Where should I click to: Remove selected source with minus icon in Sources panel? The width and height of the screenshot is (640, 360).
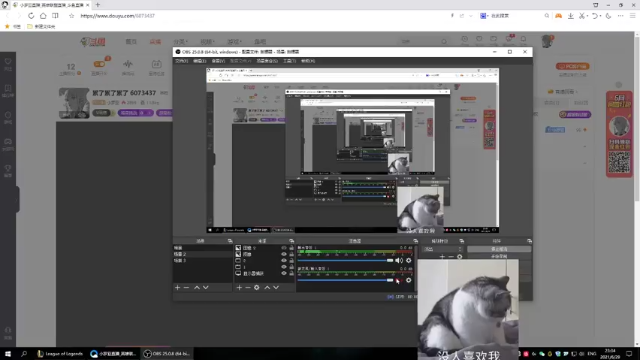[x=248, y=288]
